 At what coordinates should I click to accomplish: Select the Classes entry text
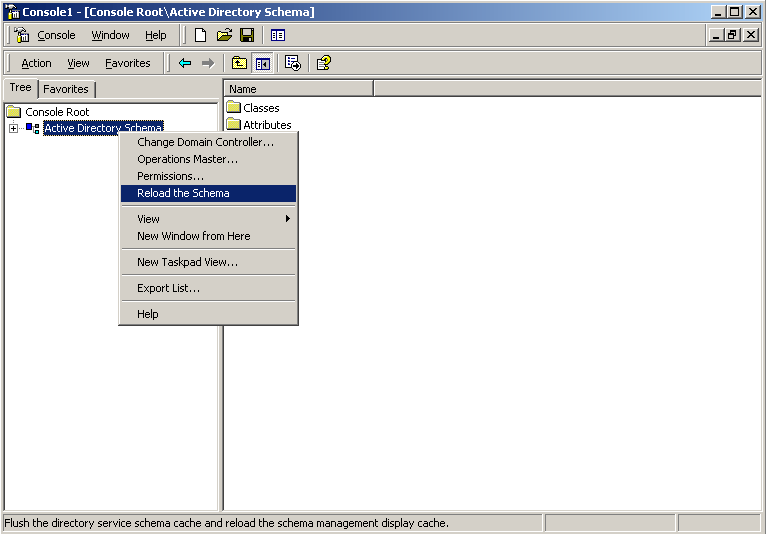pyautogui.click(x=261, y=108)
